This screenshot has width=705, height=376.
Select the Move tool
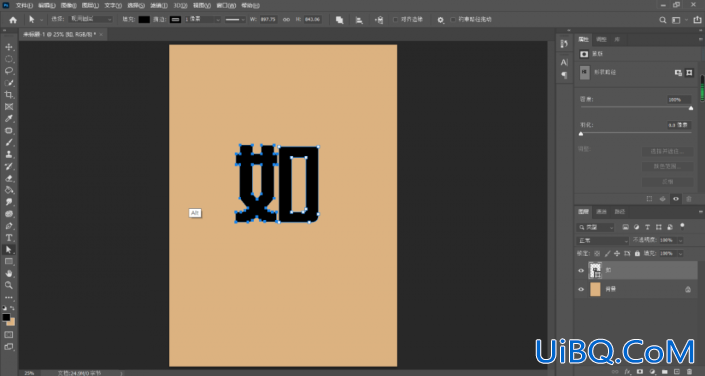point(9,47)
